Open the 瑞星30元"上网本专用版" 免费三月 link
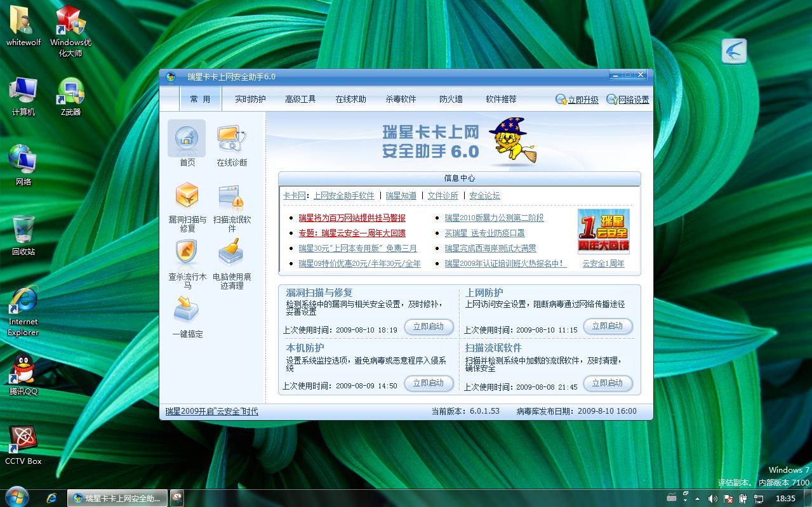 (357, 248)
